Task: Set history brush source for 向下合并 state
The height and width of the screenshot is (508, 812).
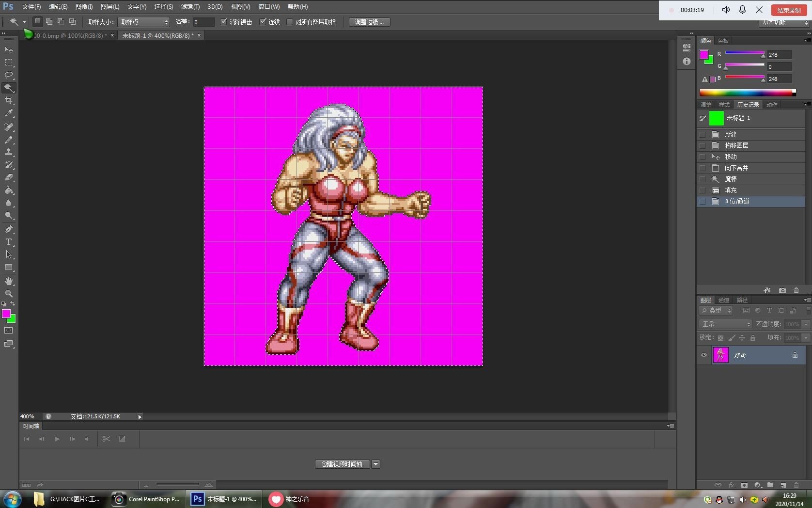Action: click(703, 168)
